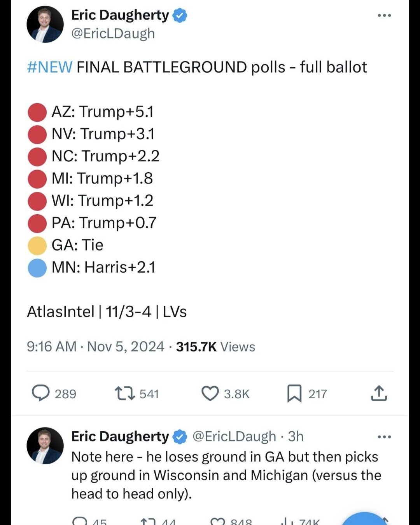Bookmark the main tweet (217 bookmarks)

click(x=294, y=393)
